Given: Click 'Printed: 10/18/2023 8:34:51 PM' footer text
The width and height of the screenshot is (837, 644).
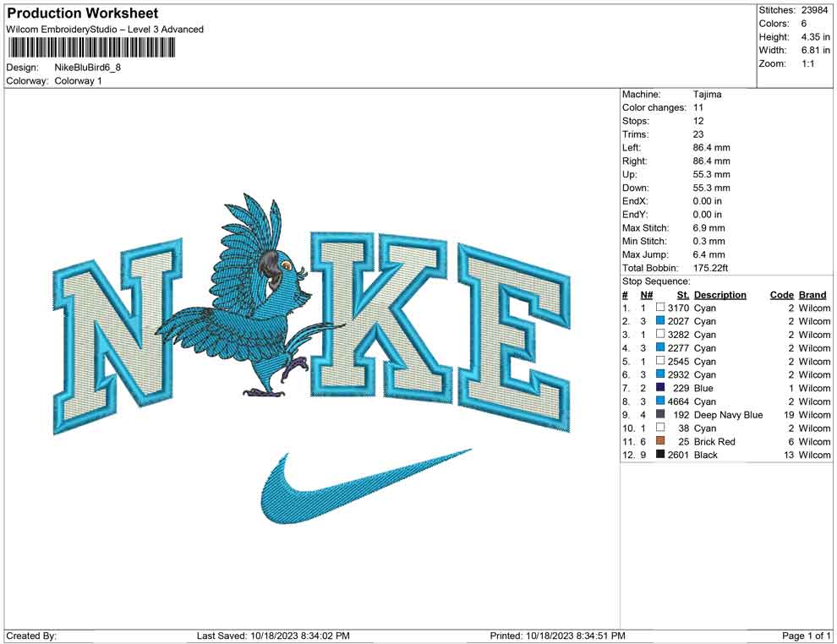Looking at the screenshot, I should point(557,636).
